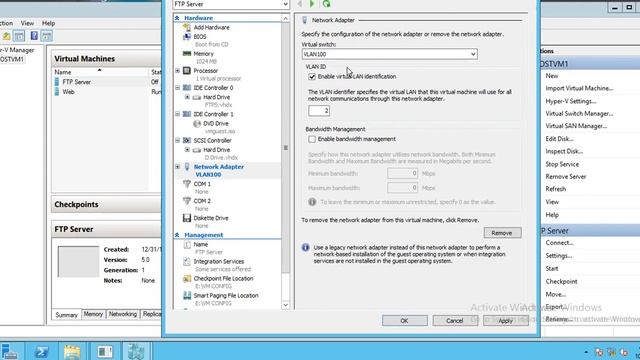This screenshot has height=360, width=640.
Task: Select Add Hardware icon in Hardware list
Action: click(187, 27)
